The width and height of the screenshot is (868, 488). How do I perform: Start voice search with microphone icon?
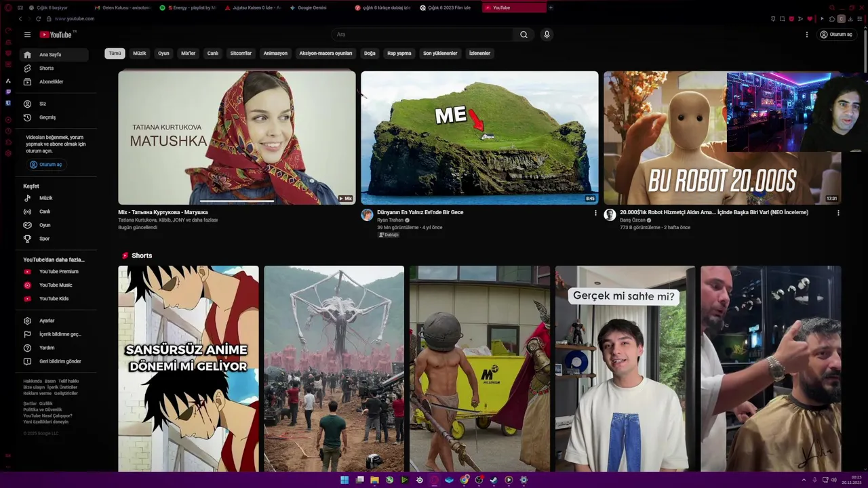pos(547,35)
